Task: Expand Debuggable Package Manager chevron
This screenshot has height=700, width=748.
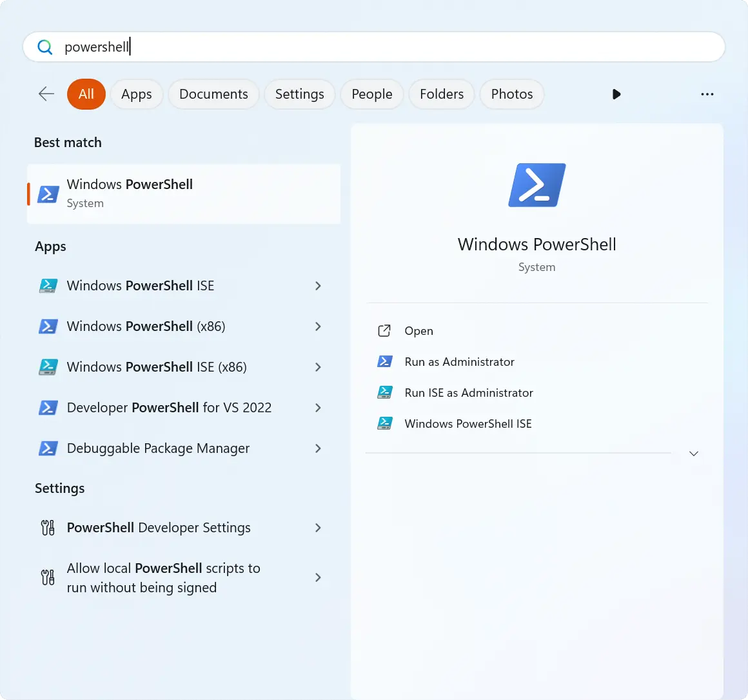Action: click(318, 448)
